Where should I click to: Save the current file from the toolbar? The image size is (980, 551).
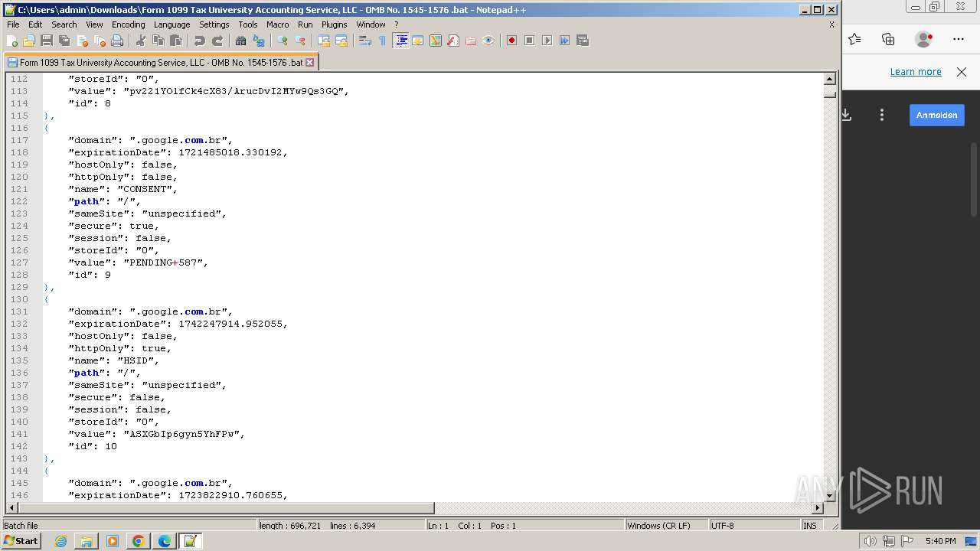(x=47, y=41)
